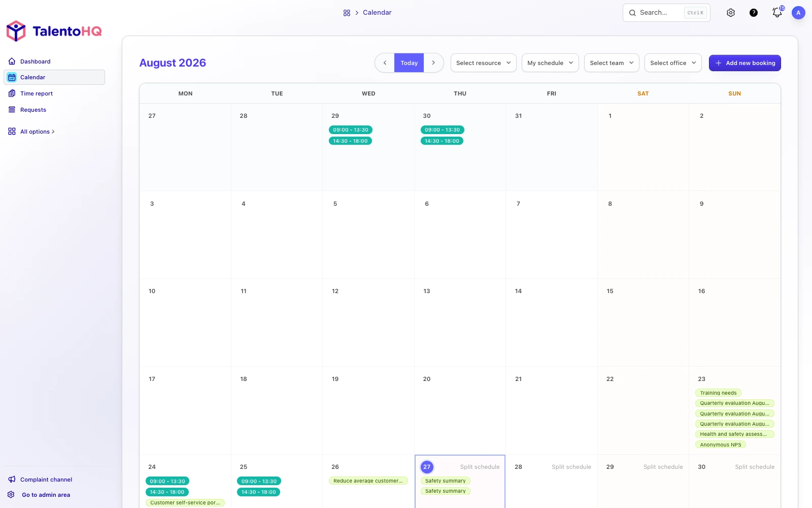Open Requests menu item
This screenshot has width=812, height=508.
tap(54, 110)
